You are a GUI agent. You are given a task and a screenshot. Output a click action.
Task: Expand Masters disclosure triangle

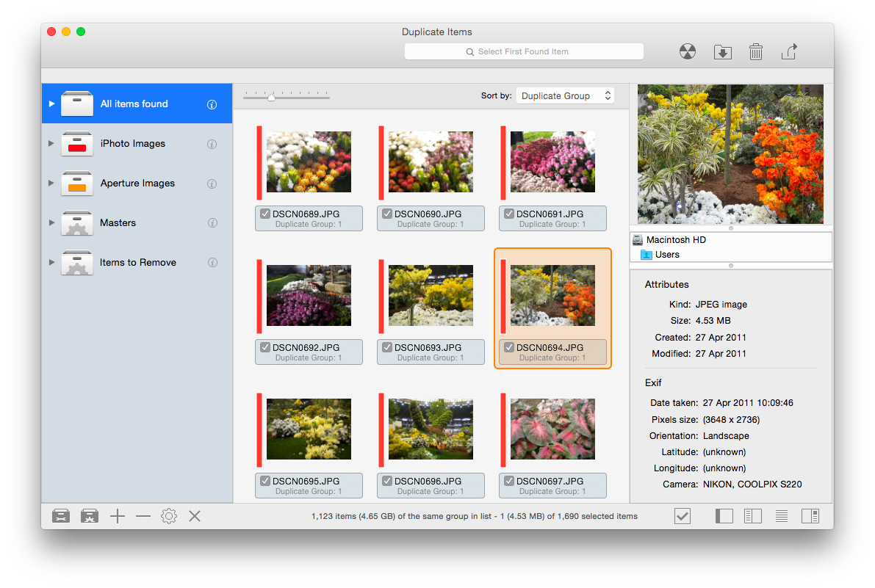[51, 222]
